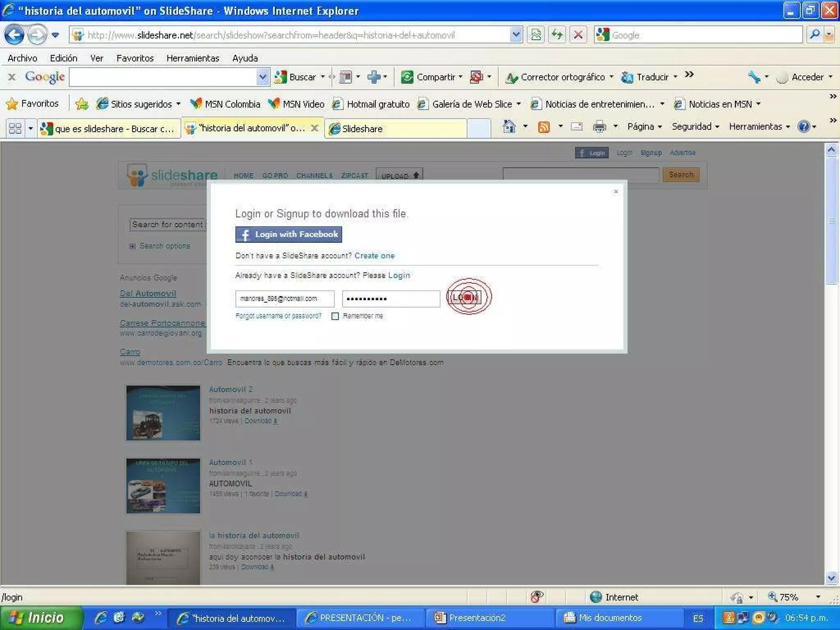The width and height of the screenshot is (840, 630).
Task: Click the password input field
Action: coord(390,299)
